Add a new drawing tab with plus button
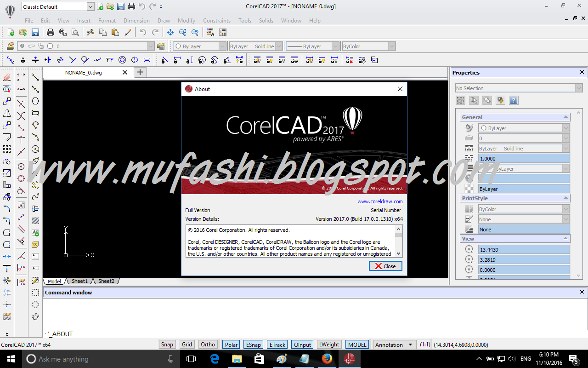The height and width of the screenshot is (368, 588). coord(140,72)
